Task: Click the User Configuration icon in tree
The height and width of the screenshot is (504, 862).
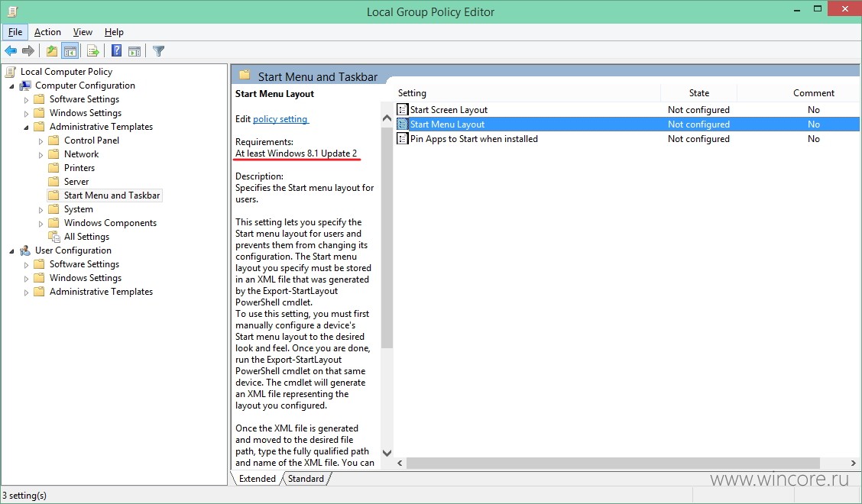Action: click(25, 250)
